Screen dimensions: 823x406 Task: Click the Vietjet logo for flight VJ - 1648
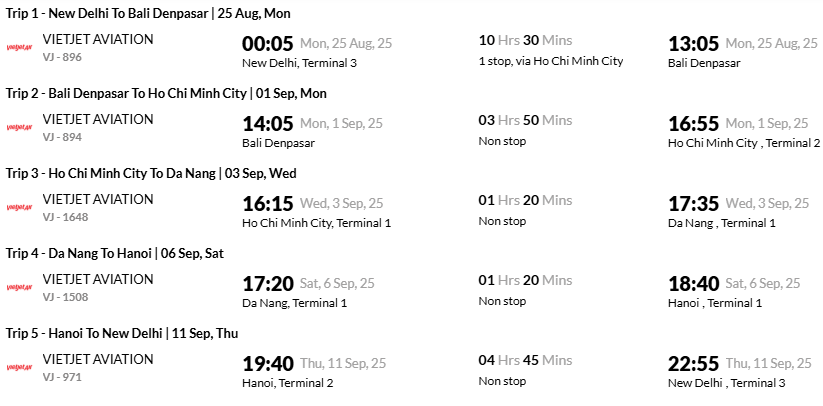click(x=19, y=208)
